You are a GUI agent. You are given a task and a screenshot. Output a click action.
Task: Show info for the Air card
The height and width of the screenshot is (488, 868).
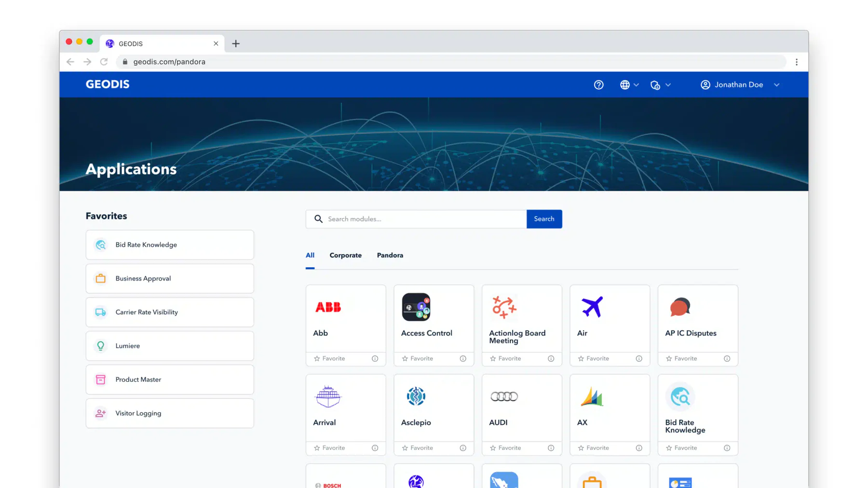point(639,359)
